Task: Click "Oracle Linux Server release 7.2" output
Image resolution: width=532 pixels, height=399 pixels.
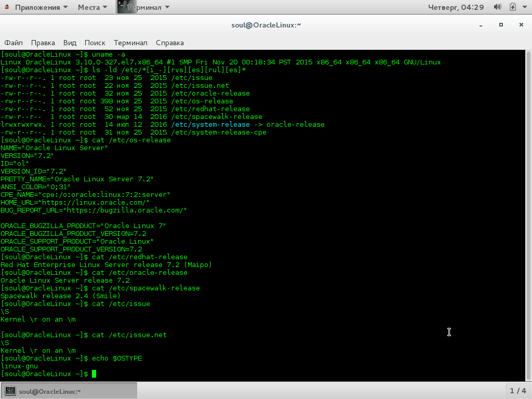Action: tap(65, 281)
